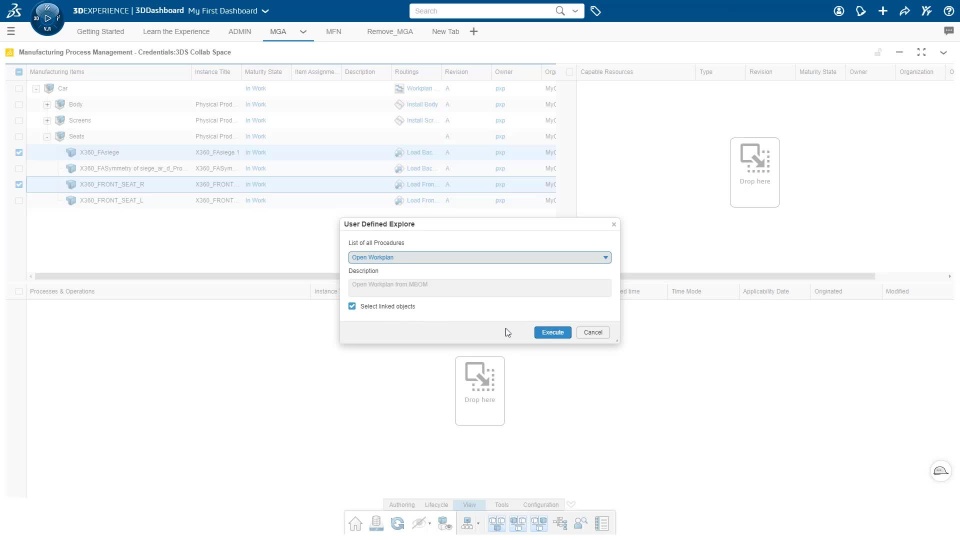Click the Cancel button in dialog
Viewport: 960px width, 540px height.
point(593,332)
